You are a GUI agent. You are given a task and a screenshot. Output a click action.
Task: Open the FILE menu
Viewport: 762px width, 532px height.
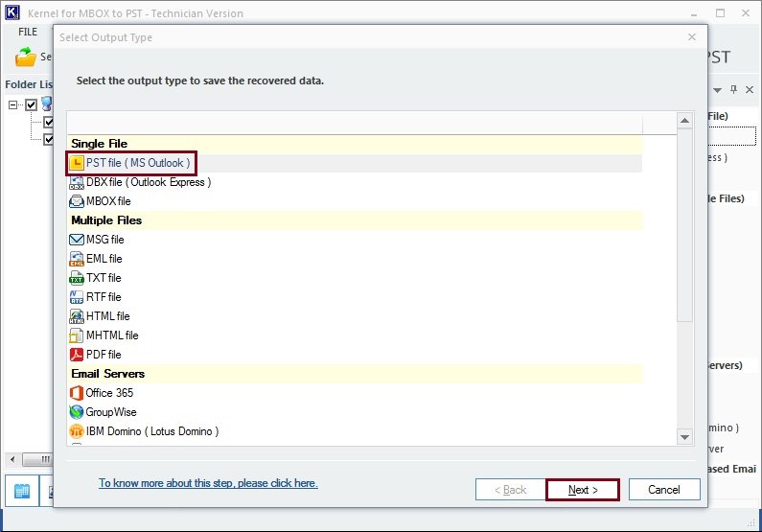[28, 32]
